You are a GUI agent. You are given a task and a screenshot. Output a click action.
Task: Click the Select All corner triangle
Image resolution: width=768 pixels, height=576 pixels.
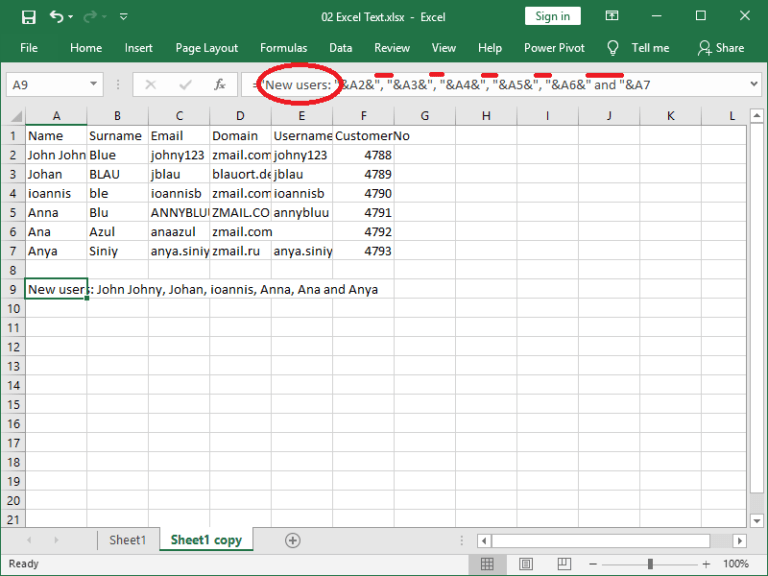16,116
